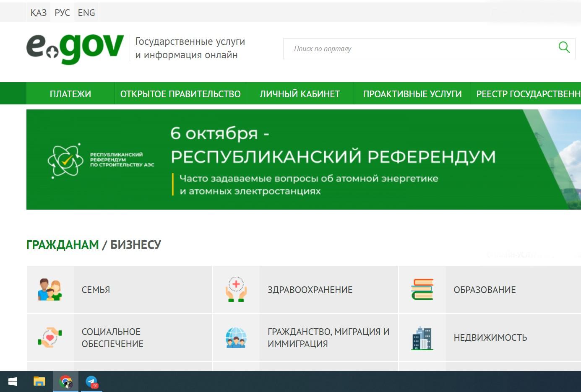
Task: Click the Education books icon
Action: tap(422, 289)
